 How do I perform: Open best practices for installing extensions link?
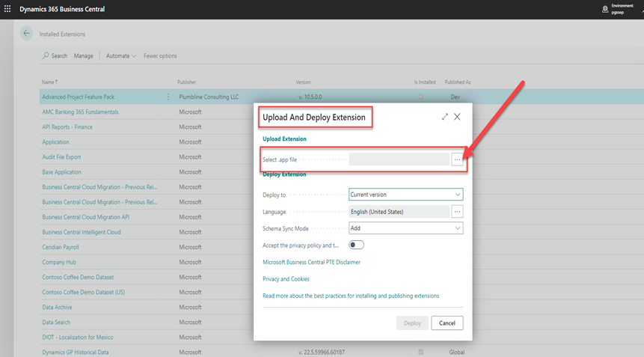click(351, 296)
